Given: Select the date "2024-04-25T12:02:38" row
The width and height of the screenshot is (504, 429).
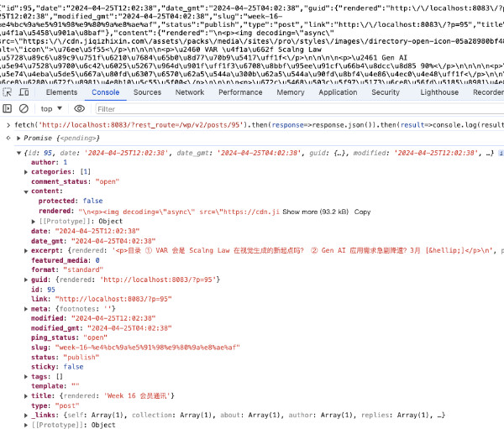Looking at the screenshot, I should 85,231.
